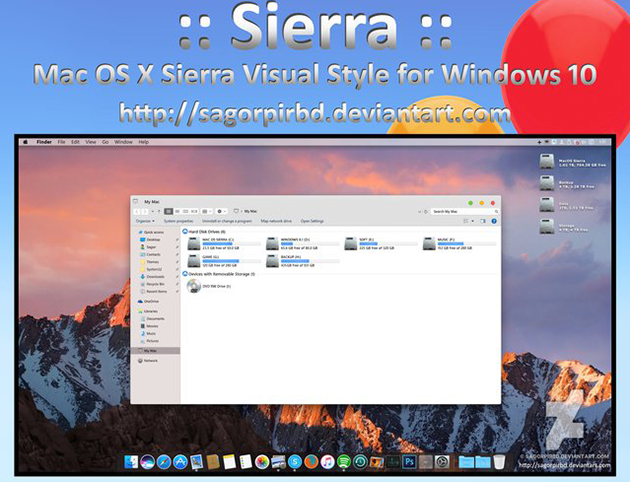Open Safari compass icon in dock
630x482 pixels.
pyautogui.click(x=163, y=461)
